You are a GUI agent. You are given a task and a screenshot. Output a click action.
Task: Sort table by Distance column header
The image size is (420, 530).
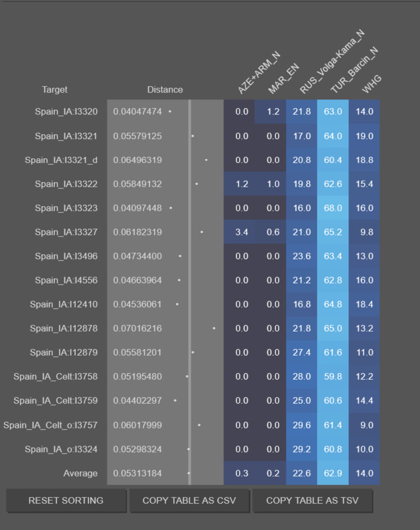tap(165, 89)
